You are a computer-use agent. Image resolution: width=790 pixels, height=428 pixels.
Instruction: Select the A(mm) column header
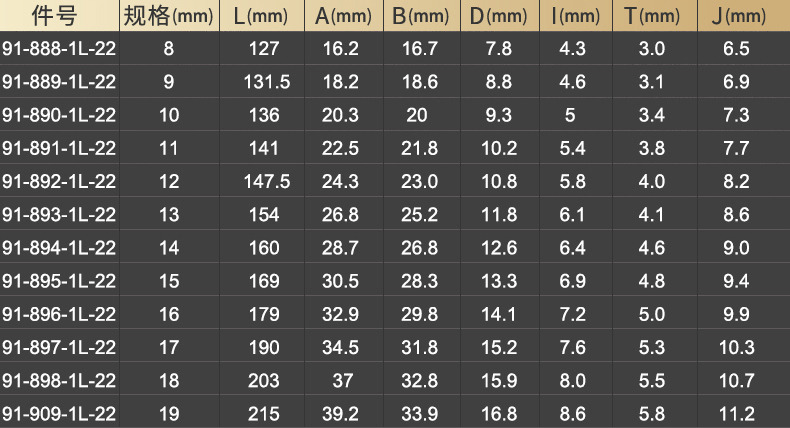click(343, 16)
